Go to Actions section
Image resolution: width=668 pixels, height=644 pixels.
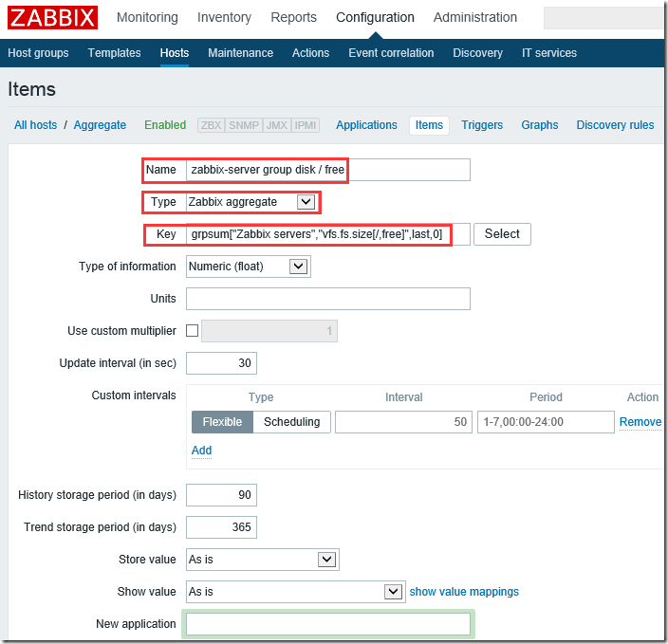click(x=310, y=53)
